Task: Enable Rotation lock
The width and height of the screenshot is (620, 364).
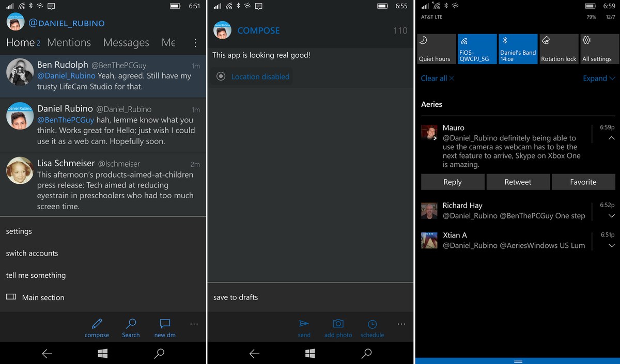Action: [559, 49]
